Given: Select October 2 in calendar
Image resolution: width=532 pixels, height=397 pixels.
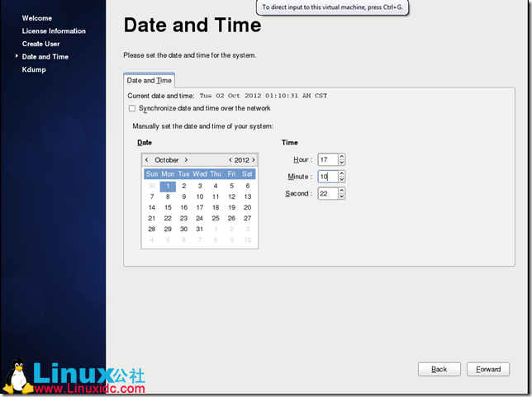Looking at the screenshot, I should click(x=184, y=186).
